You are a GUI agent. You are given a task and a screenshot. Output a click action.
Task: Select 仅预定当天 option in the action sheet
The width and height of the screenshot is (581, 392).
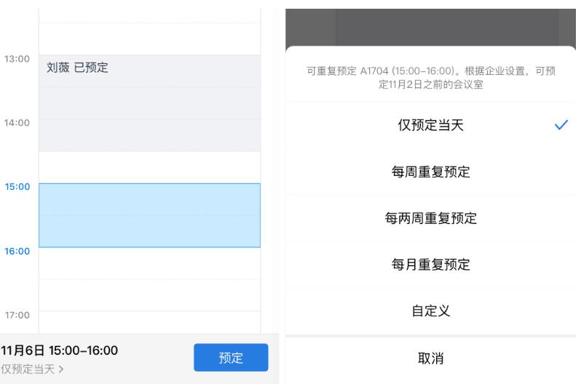click(430, 125)
